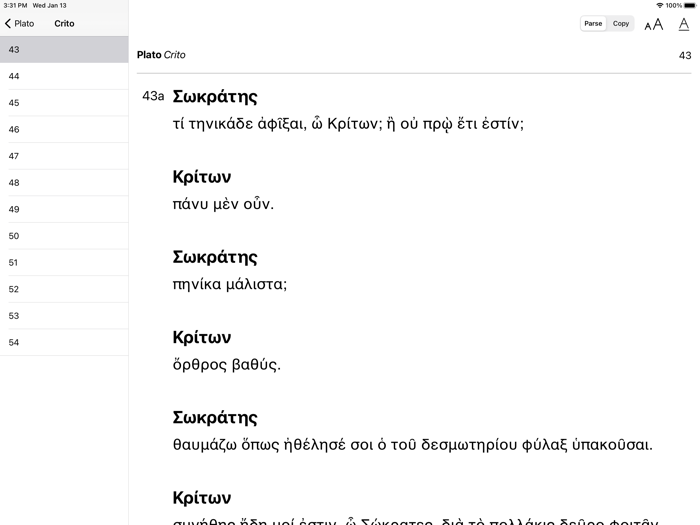Open section 45 in the sidebar
700x525 pixels.
coord(64,103)
